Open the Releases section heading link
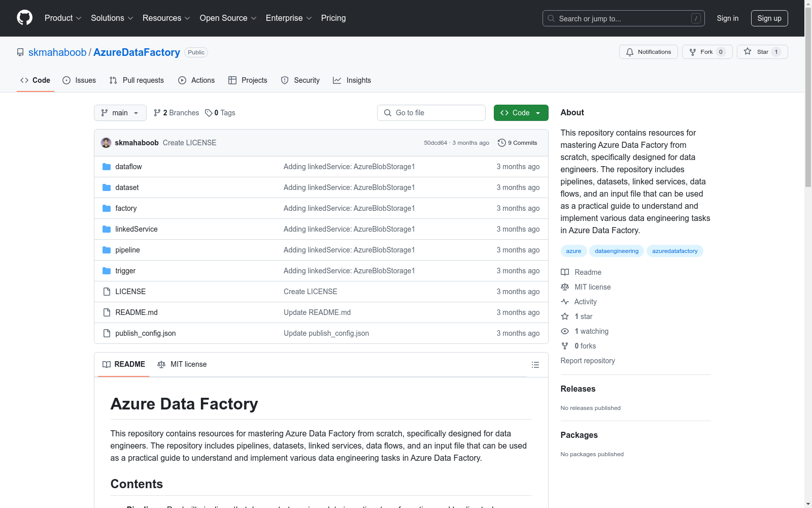The height and width of the screenshot is (508, 812). (x=578, y=389)
